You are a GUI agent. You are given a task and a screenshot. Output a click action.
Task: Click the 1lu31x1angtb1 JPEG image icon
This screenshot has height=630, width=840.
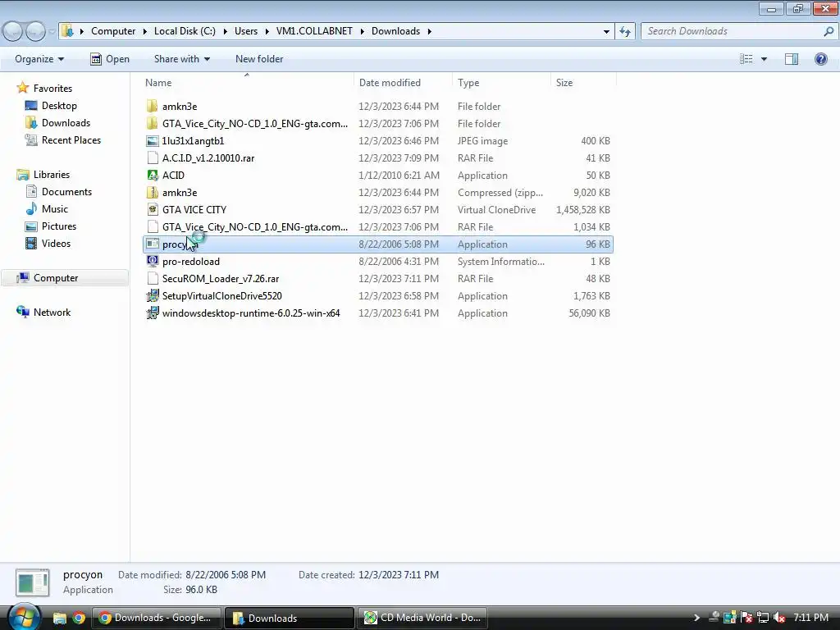click(152, 141)
